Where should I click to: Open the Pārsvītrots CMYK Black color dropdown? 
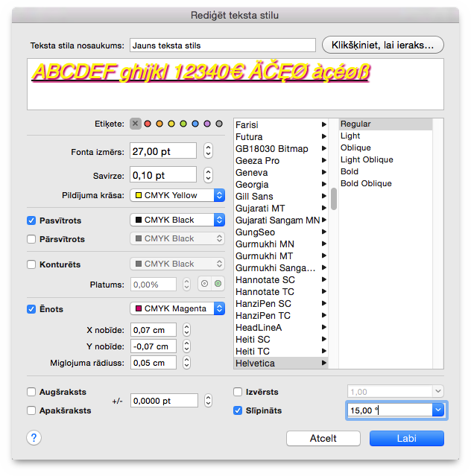click(177, 238)
